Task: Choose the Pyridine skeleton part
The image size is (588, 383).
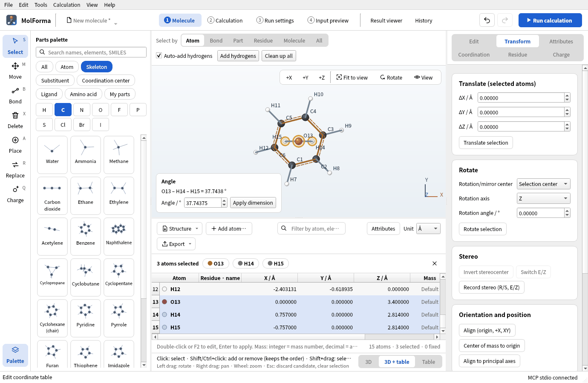Action: (86, 318)
